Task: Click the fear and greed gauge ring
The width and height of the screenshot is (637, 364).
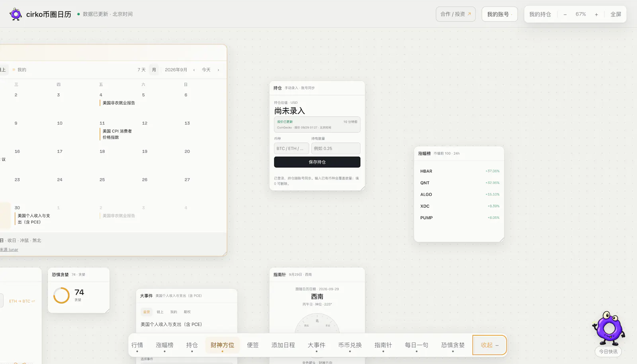Action: point(61,296)
